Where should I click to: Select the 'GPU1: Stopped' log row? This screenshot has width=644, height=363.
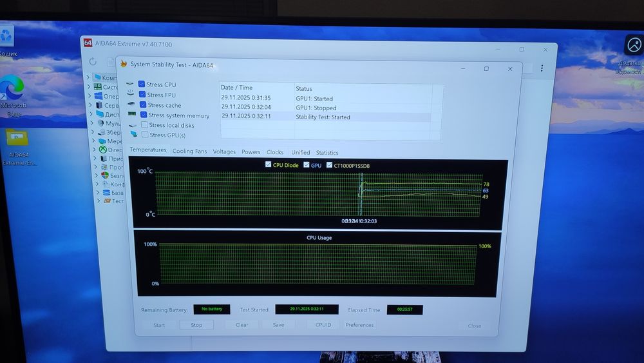click(x=326, y=108)
